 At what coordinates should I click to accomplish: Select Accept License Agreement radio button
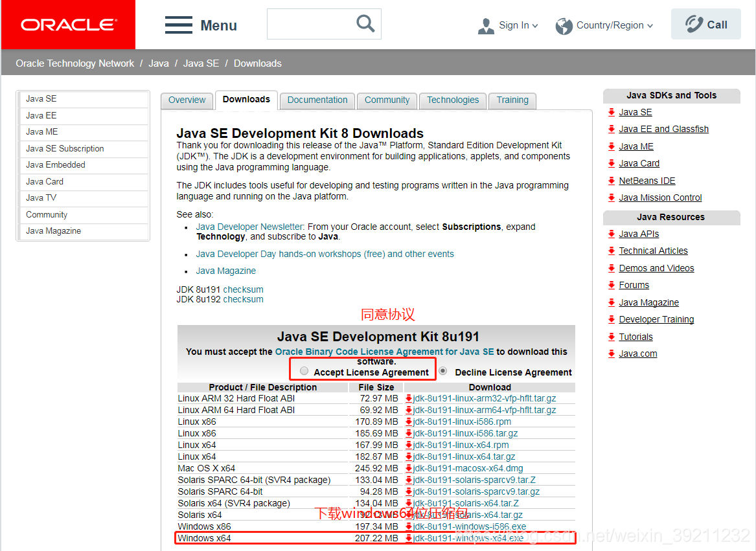(x=304, y=371)
